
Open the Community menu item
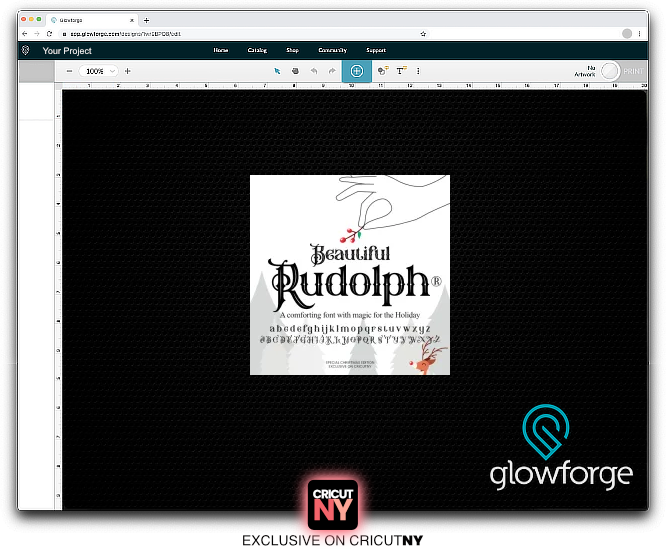333,50
